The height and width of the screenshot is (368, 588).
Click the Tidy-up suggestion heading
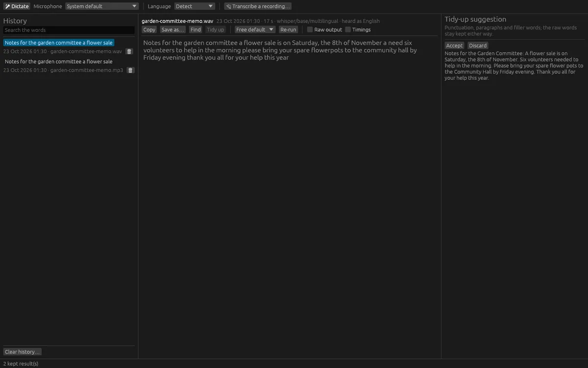pyautogui.click(x=475, y=19)
